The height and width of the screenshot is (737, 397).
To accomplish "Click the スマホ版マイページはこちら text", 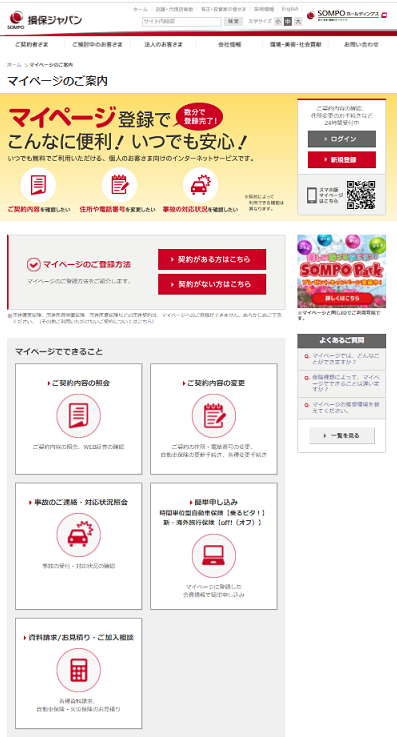I will click(x=331, y=195).
